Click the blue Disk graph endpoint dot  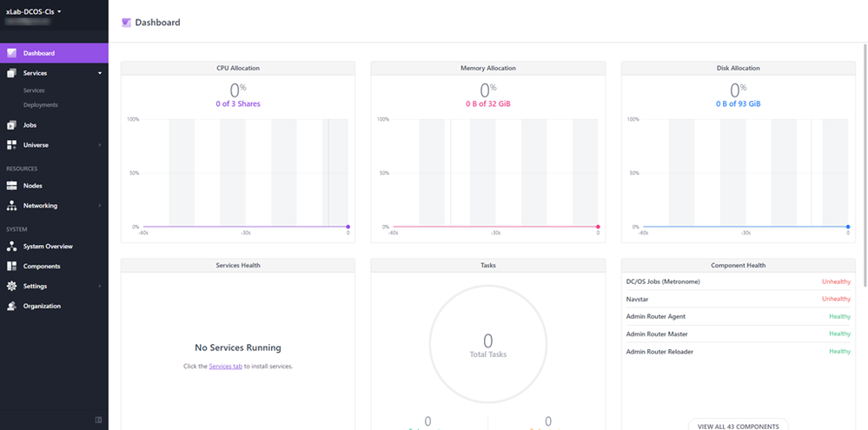(848, 227)
